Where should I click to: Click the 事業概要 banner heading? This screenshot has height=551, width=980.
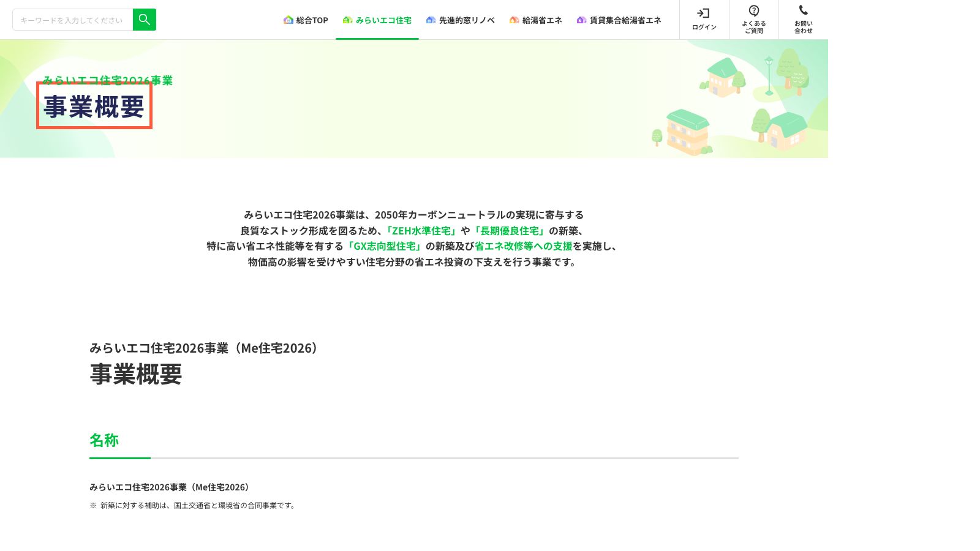[x=94, y=107]
